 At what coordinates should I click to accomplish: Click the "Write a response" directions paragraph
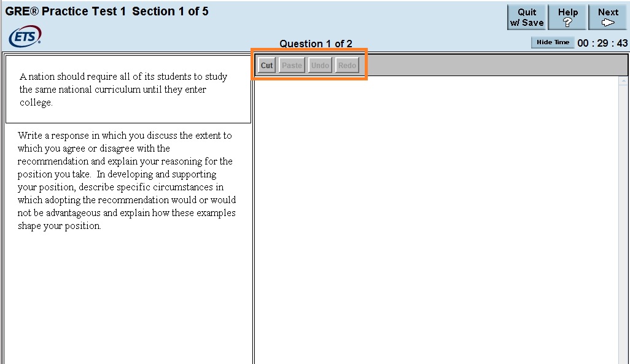pos(126,180)
